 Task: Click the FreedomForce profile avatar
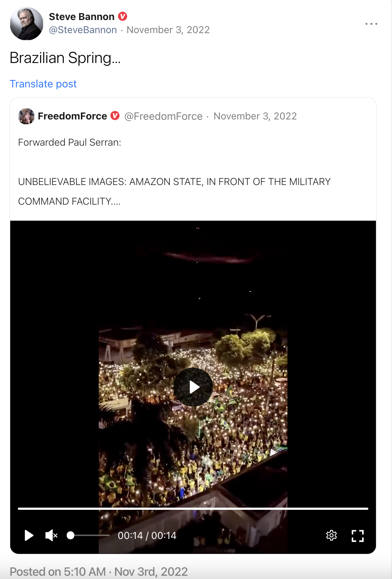[26, 116]
